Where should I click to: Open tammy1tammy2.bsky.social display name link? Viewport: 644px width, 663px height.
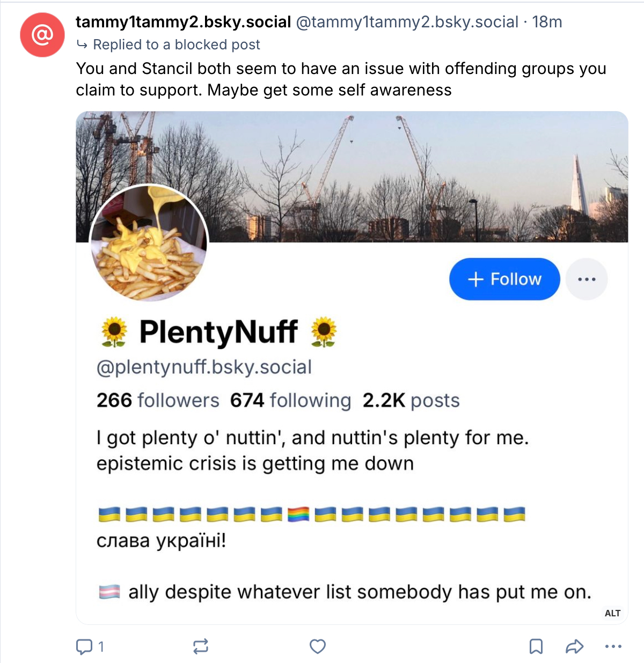click(183, 22)
